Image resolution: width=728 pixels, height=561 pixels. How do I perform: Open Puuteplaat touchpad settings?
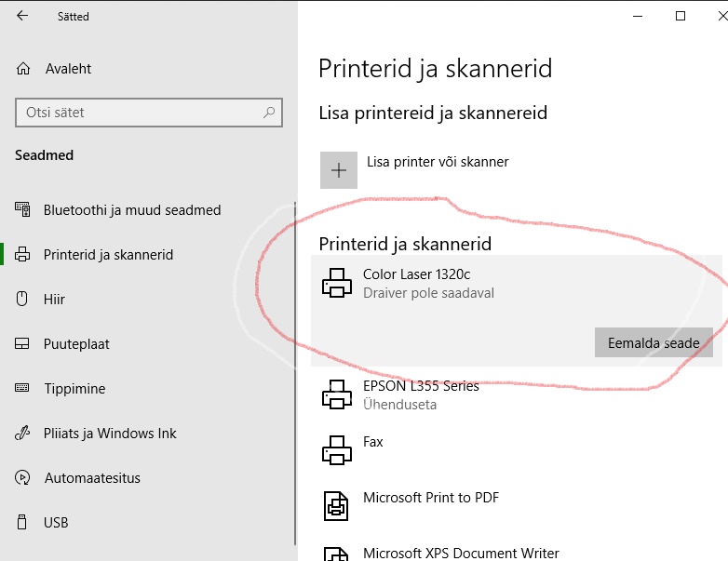pyautogui.click(x=76, y=344)
